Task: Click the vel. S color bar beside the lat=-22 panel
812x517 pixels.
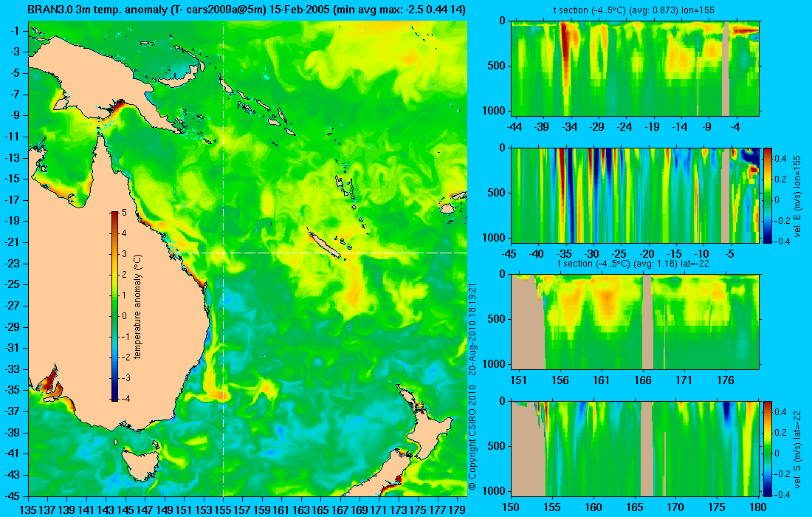Action: pos(768,448)
